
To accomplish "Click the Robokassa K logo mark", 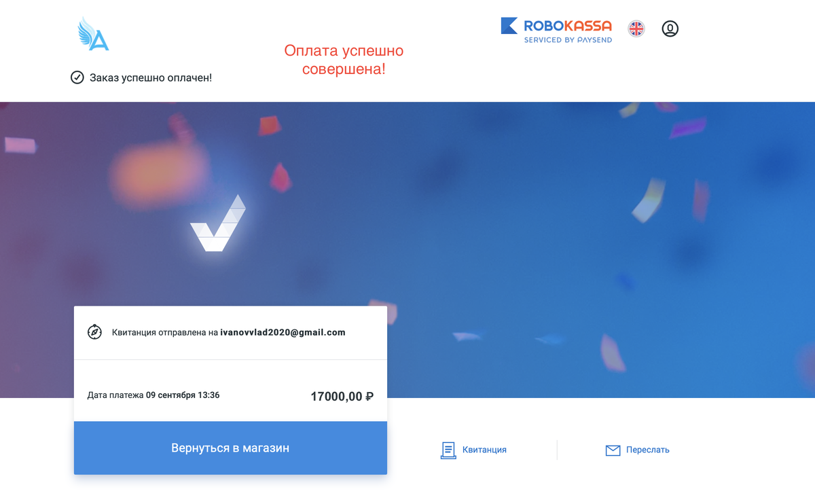I will click(509, 26).
